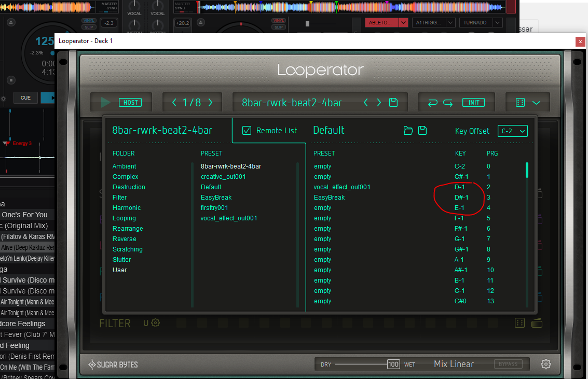Select the User folder
Screen dimensions: 588x379
(x=120, y=270)
